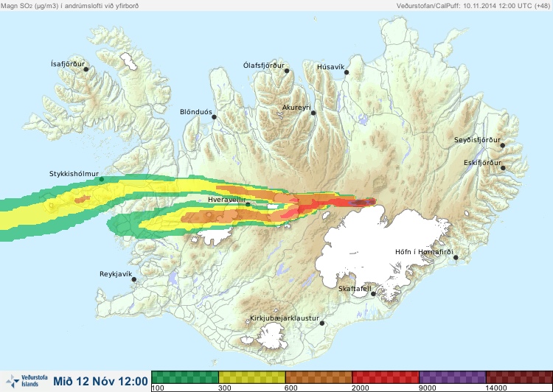Click the Veðurstofa Íslands logo
Image resolution: width=553 pixels, height=392 pixels.
(27, 381)
